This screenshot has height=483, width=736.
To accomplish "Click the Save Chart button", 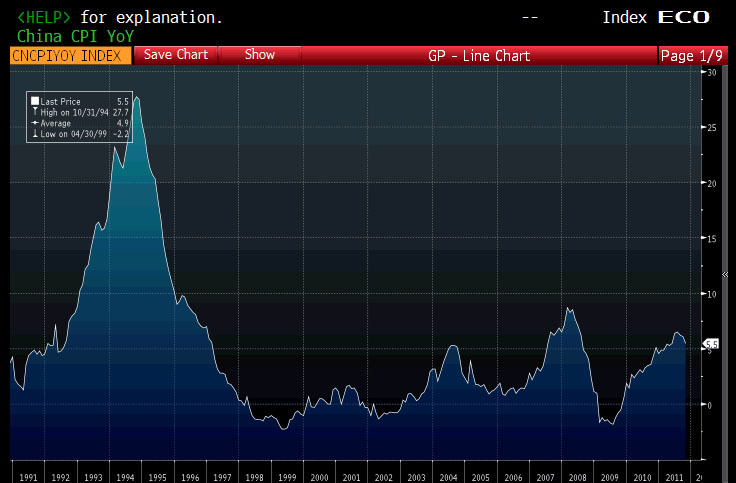I will 176,55.
